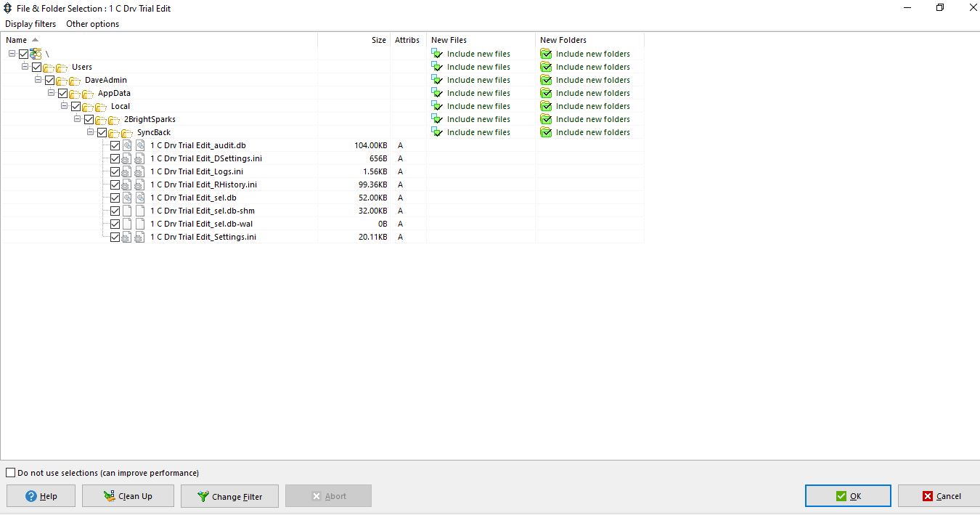The image size is (980, 515).
Task: Click the new folders icon in root row
Action: tap(546, 54)
